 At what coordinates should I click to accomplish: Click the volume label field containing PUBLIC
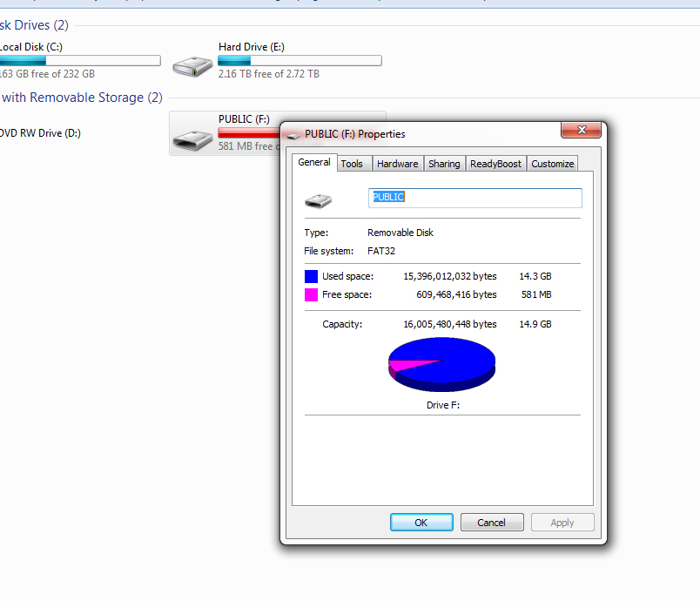coord(475,198)
